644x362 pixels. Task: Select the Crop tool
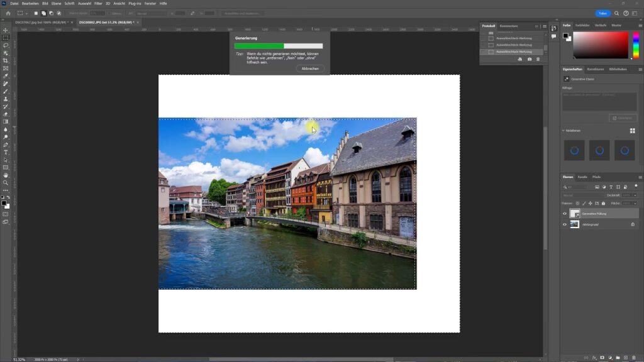pos(6,60)
